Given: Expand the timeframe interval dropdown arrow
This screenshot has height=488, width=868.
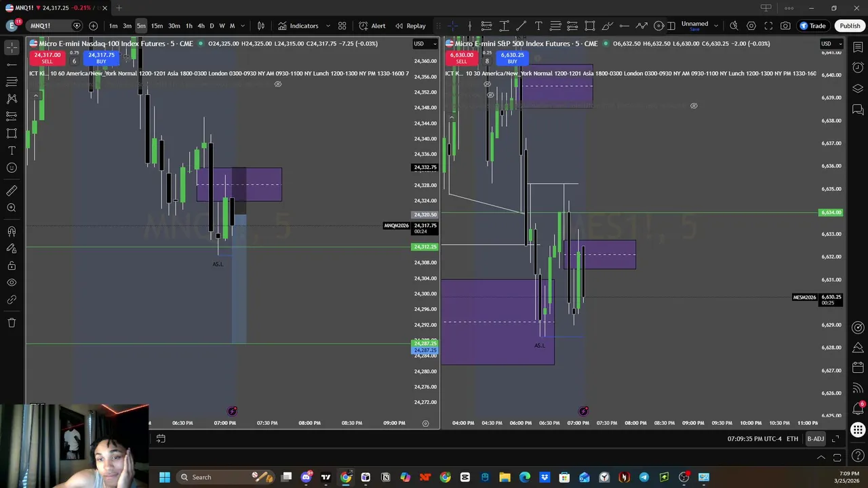Looking at the screenshot, I should click(243, 26).
